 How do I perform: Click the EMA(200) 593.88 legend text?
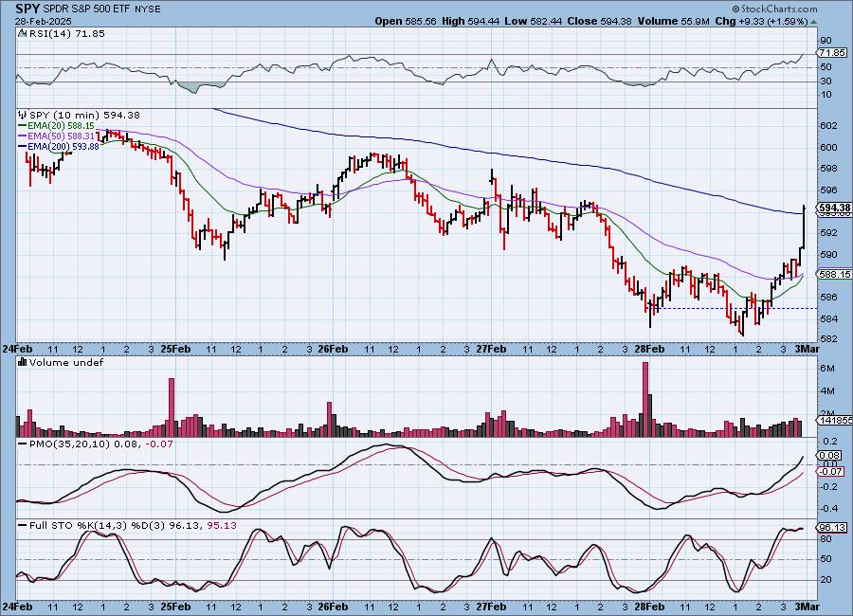[x=64, y=146]
